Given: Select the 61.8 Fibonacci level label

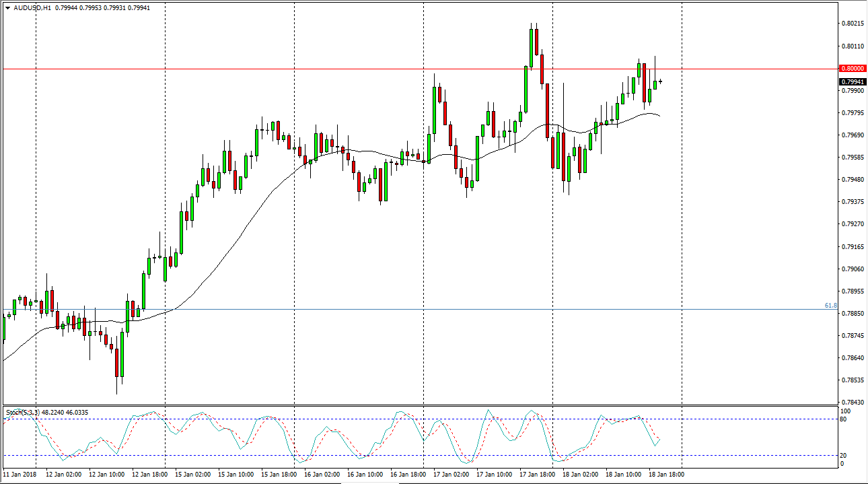Looking at the screenshot, I should (x=831, y=306).
